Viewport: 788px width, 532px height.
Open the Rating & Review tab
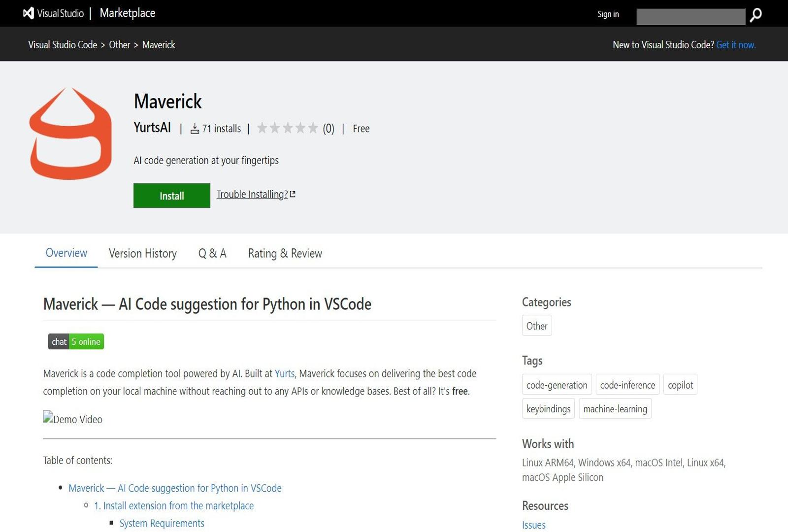click(x=285, y=253)
